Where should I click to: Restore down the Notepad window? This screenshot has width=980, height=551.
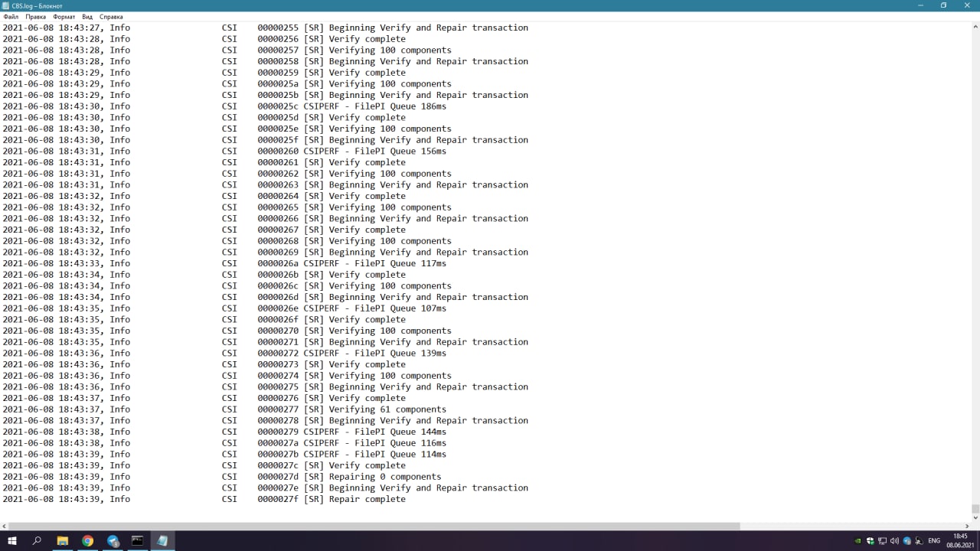click(x=944, y=5)
